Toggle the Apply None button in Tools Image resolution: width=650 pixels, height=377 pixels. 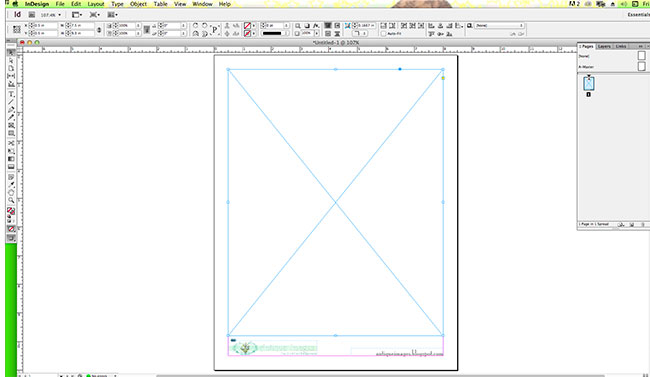(x=11, y=229)
